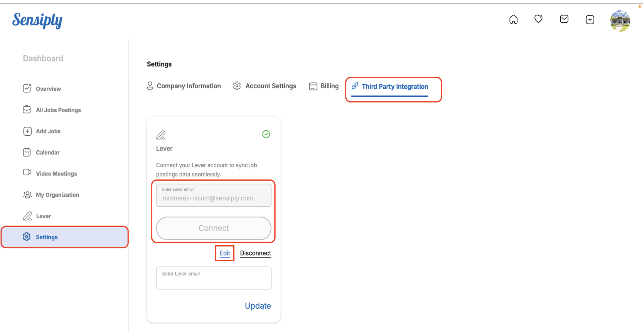
Task: Click the Disconnect link
Action: pos(255,253)
